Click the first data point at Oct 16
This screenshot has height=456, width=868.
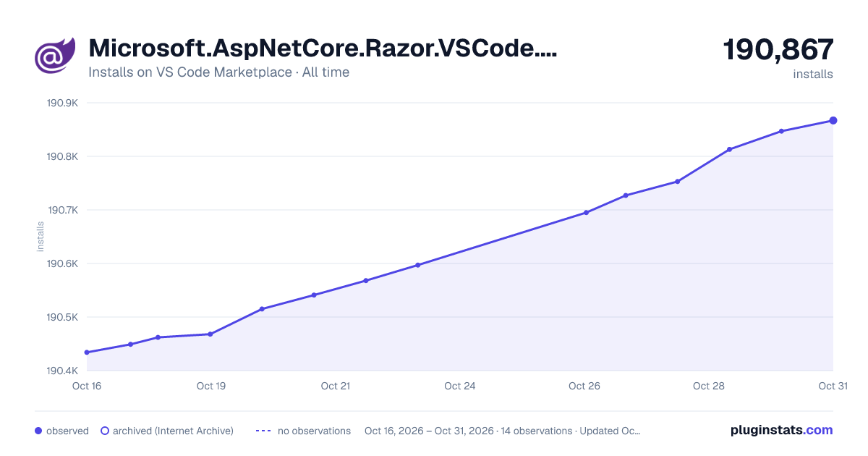point(87,352)
